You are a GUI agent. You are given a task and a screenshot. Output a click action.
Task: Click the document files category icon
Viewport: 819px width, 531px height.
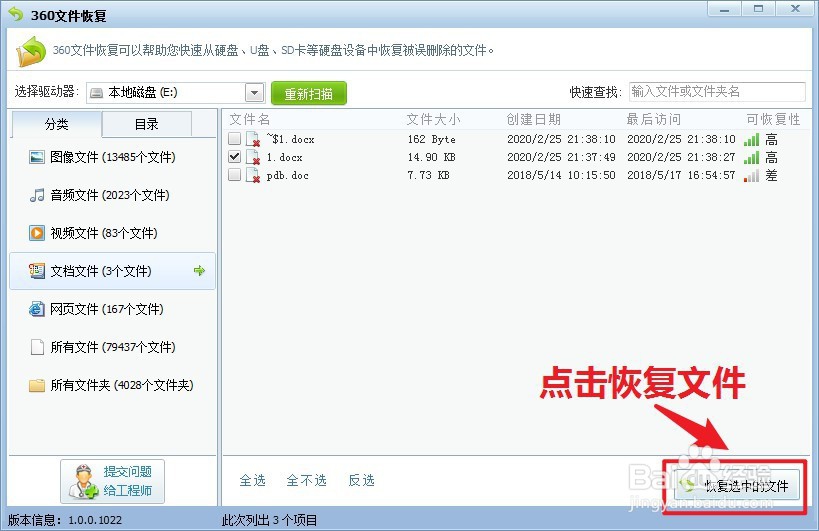[37, 271]
